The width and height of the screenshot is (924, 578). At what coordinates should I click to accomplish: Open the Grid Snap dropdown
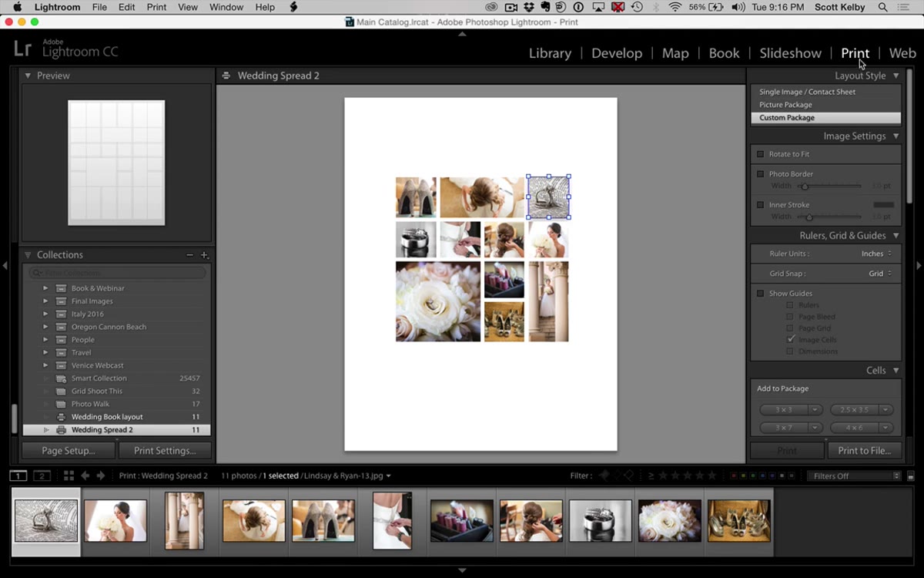pyautogui.click(x=880, y=274)
